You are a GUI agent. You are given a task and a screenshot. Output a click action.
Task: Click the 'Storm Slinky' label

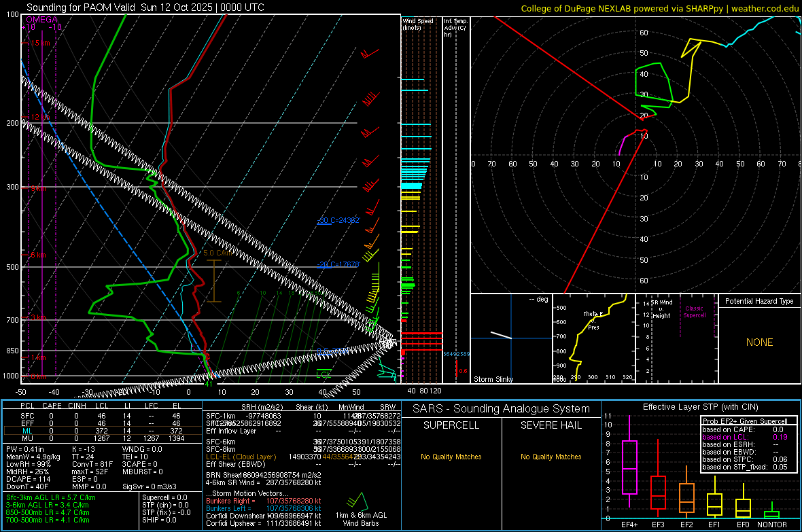493,379
